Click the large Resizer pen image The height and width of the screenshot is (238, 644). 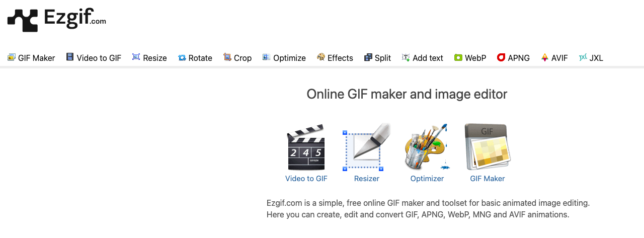(x=367, y=147)
